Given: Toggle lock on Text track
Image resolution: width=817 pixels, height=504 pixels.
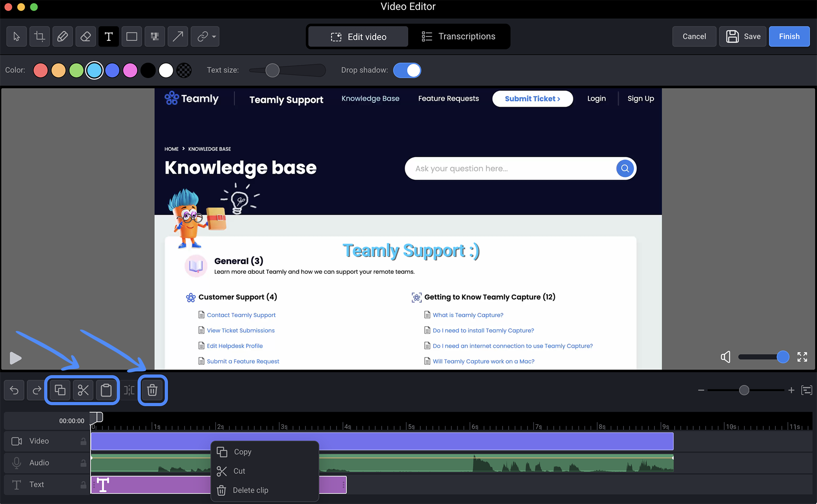Looking at the screenshot, I should [83, 485].
